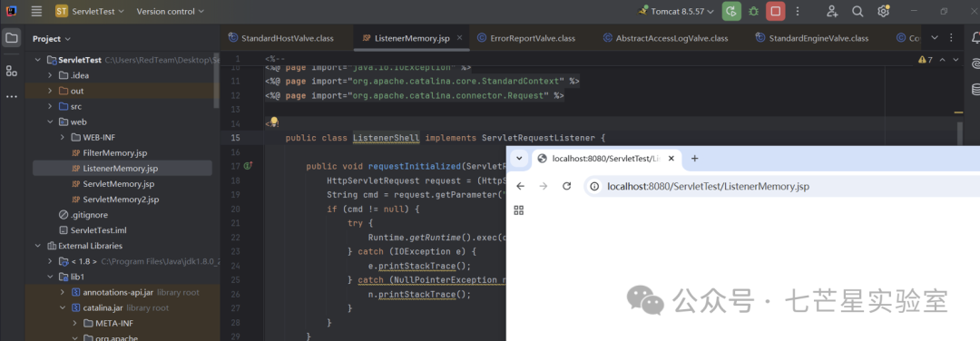This screenshot has height=341, width=980.
Task: Close the ListenerMemory.jsp editor tab
Action: (x=460, y=38)
